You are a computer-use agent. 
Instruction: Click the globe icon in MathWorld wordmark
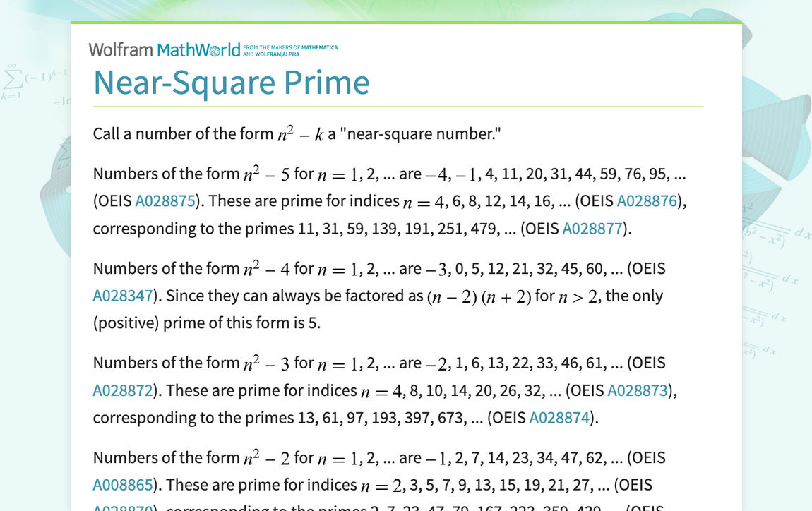point(213,49)
